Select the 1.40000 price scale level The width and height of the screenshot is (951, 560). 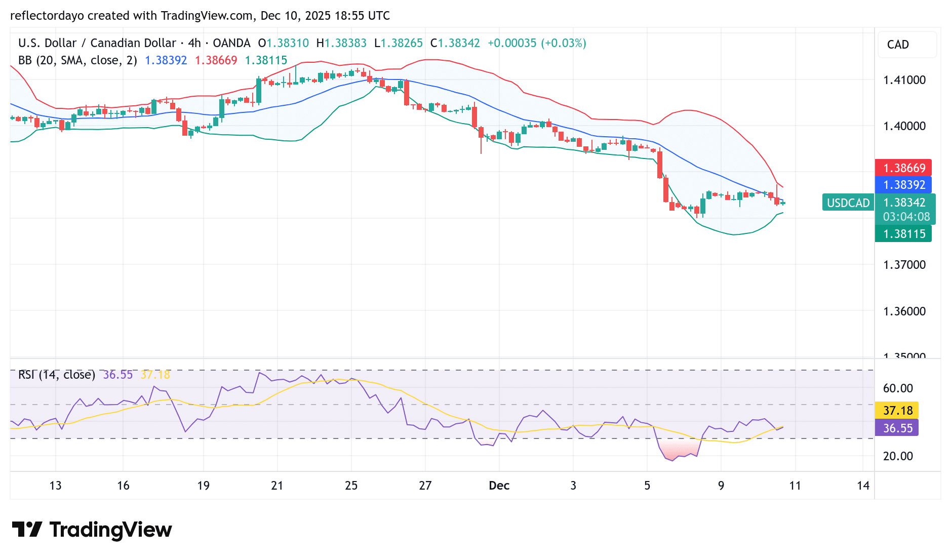point(906,126)
